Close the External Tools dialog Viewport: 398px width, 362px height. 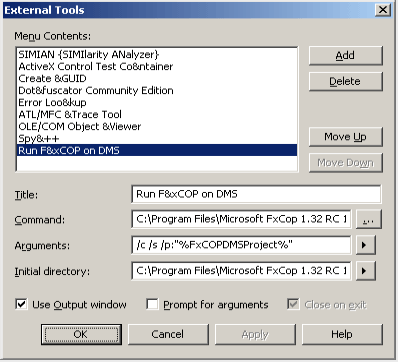tap(383, 10)
